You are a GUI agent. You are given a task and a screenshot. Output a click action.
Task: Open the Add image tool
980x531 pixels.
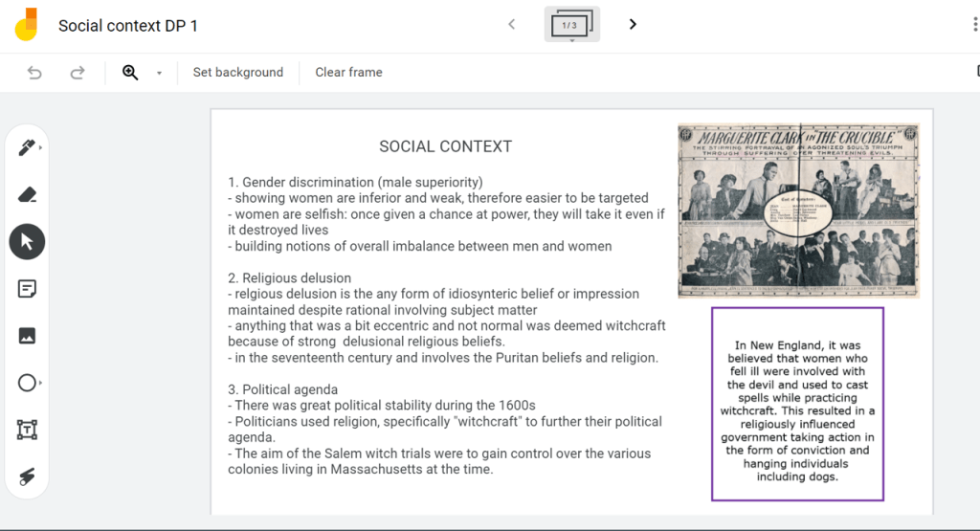(27, 336)
